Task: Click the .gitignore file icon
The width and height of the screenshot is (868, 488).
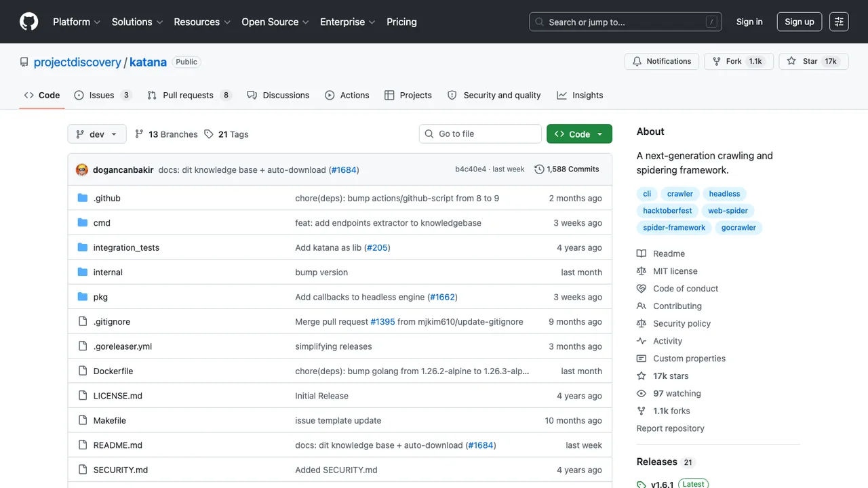Action: tap(83, 321)
